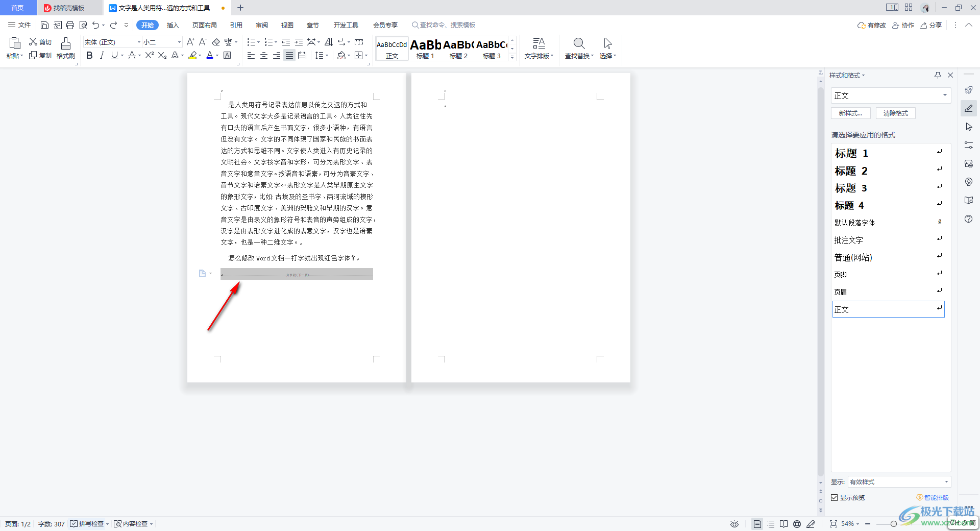980x531 pixels.
Task: Print the document using the printer icon
Action: tap(70, 25)
